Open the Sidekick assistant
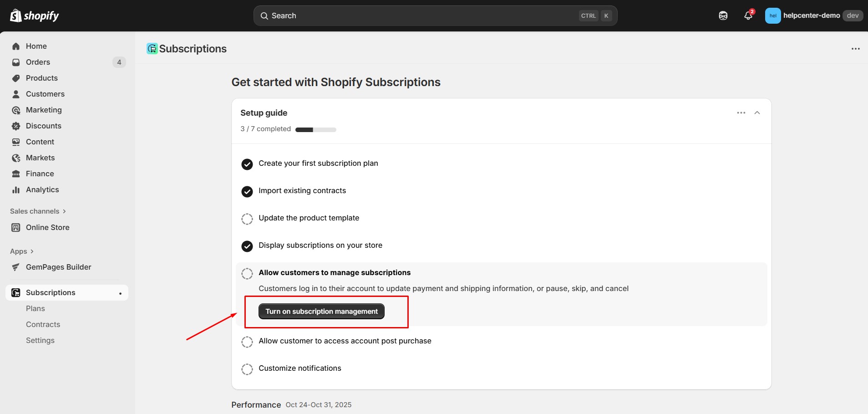The height and width of the screenshot is (414, 868). (723, 15)
